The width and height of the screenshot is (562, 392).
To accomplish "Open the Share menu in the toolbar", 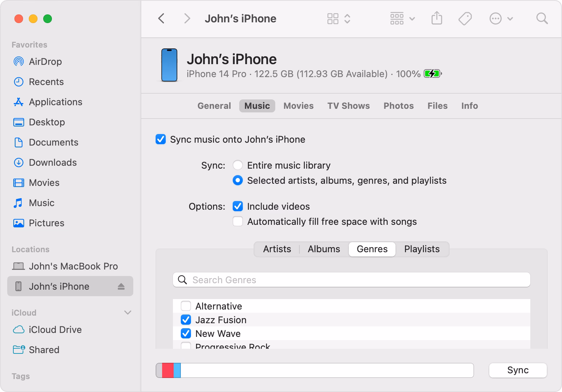I will [x=437, y=18].
